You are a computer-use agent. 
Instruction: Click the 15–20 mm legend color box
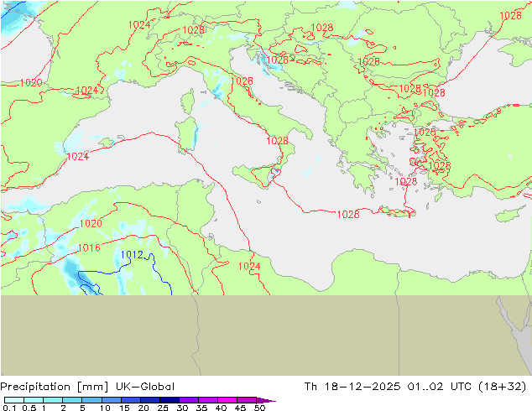(x=130, y=400)
